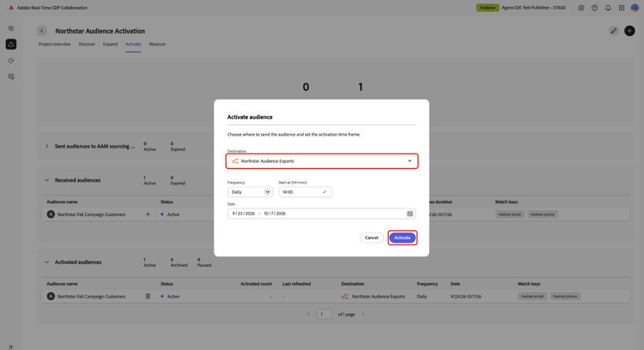Viewport: 644px width, 350px height.
Task: Open the data setup sidebar icon
Action: pyautogui.click(x=11, y=76)
